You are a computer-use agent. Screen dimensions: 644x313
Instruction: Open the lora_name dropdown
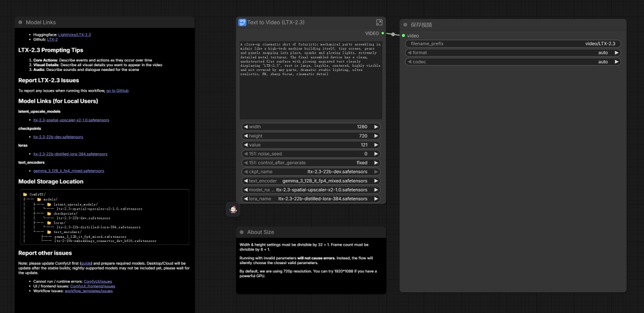pos(311,199)
